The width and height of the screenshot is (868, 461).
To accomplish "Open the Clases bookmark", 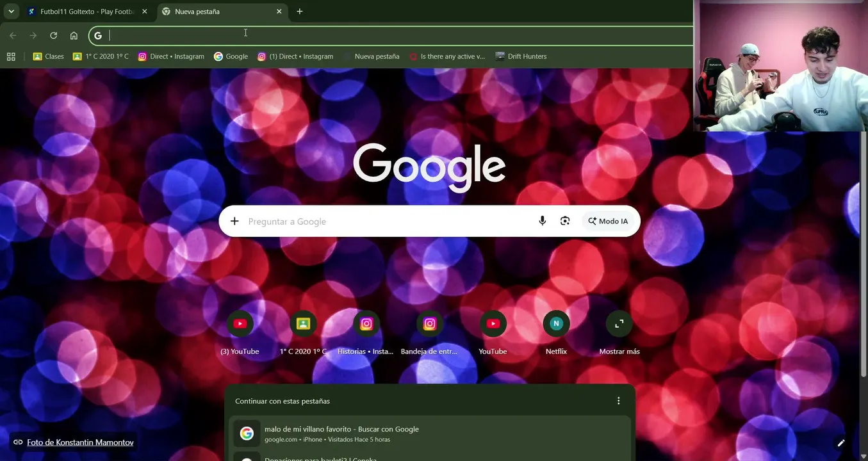I will pos(49,56).
